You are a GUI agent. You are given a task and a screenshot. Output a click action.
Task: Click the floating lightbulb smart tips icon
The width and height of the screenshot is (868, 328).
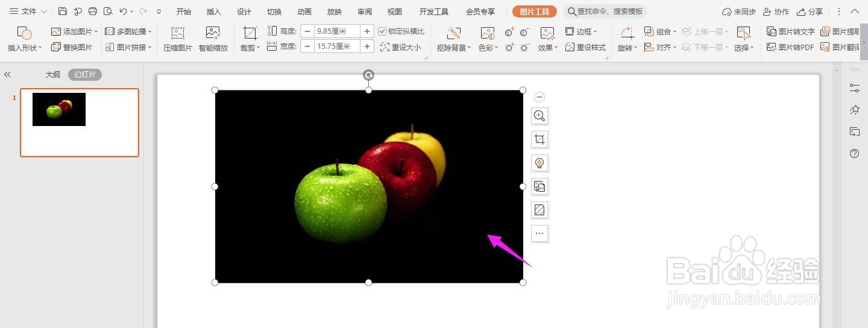tap(539, 163)
